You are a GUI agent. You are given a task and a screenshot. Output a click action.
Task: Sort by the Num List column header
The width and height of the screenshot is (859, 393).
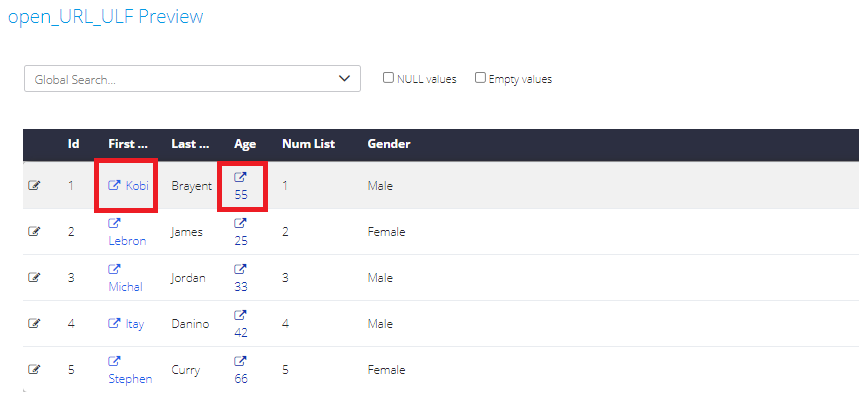point(308,144)
